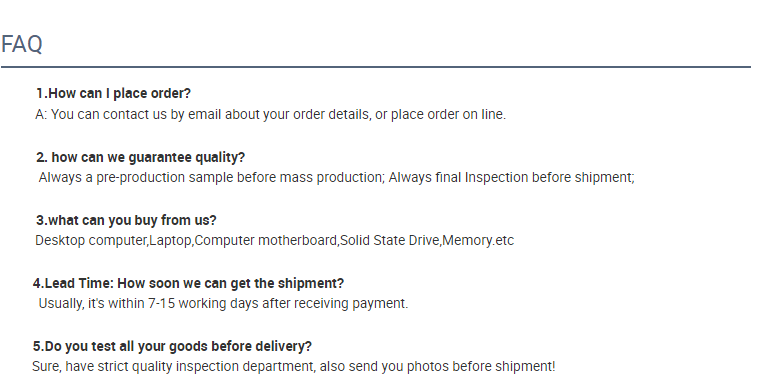This screenshot has height=384, width=758.
Task: Select 'Do you test all your goods' question
Action: coord(173,346)
